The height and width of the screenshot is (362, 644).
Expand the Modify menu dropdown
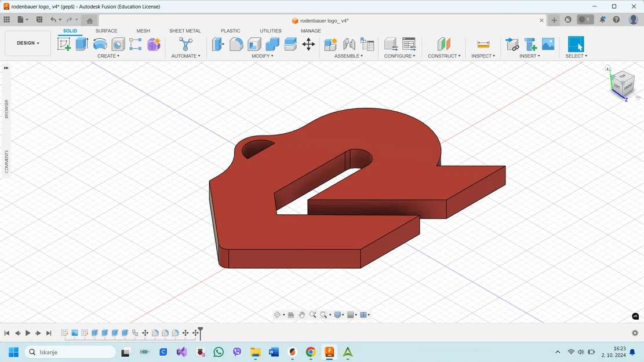pos(263,56)
